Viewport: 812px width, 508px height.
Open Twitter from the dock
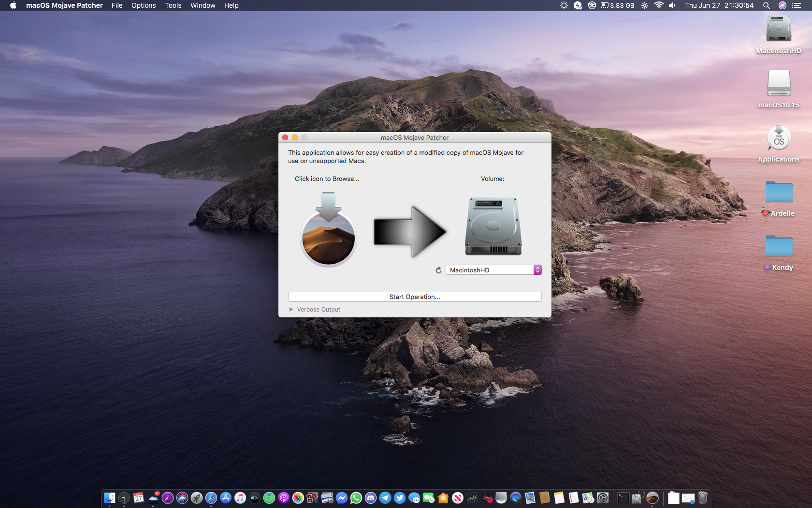pyautogui.click(x=400, y=497)
